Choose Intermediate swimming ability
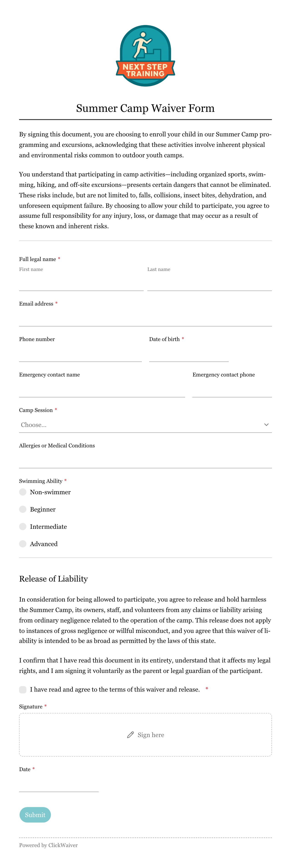291x868 pixels. [x=23, y=526]
